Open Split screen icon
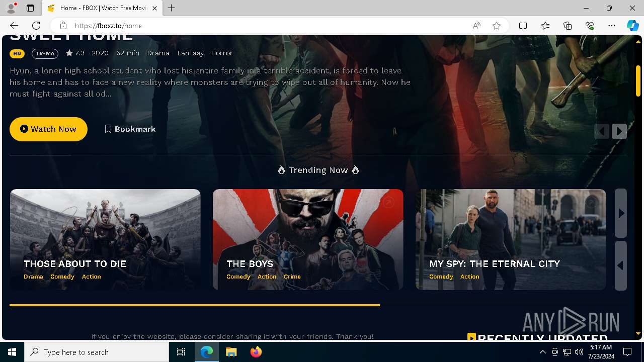The width and height of the screenshot is (644, 362). click(523, 26)
